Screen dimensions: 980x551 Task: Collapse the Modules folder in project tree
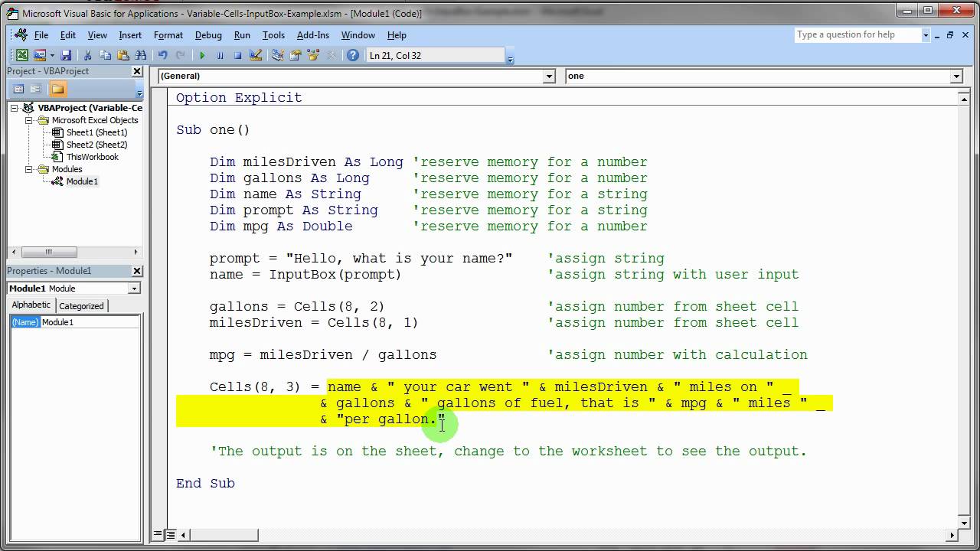(x=29, y=169)
